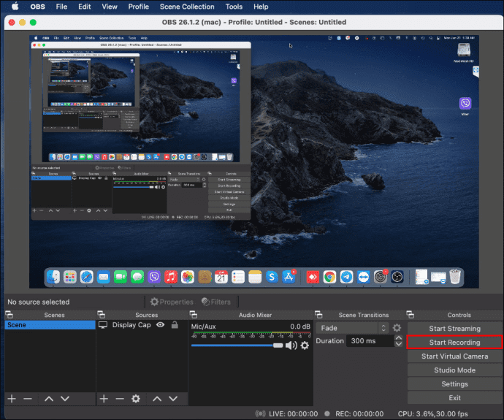Click the Duration 300 ms field
This screenshot has height=420, width=504.
370,341
